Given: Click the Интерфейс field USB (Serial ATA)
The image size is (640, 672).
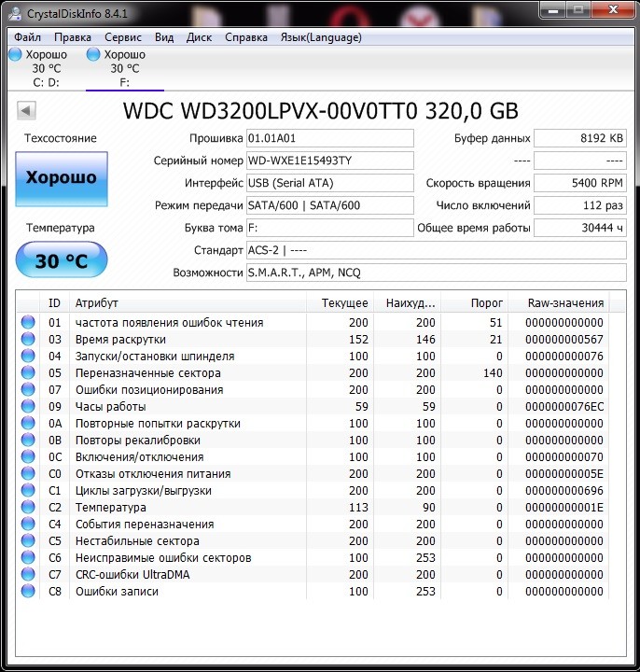Looking at the screenshot, I should (x=330, y=183).
